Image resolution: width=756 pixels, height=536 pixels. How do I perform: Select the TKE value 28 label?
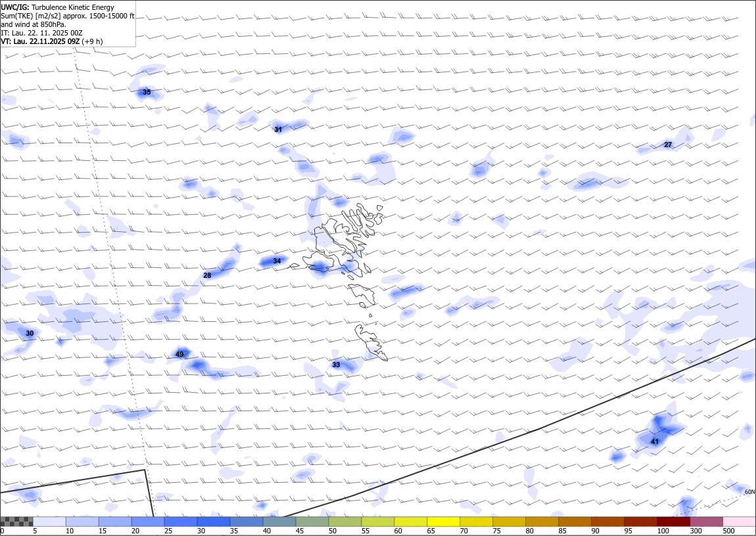[207, 275]
